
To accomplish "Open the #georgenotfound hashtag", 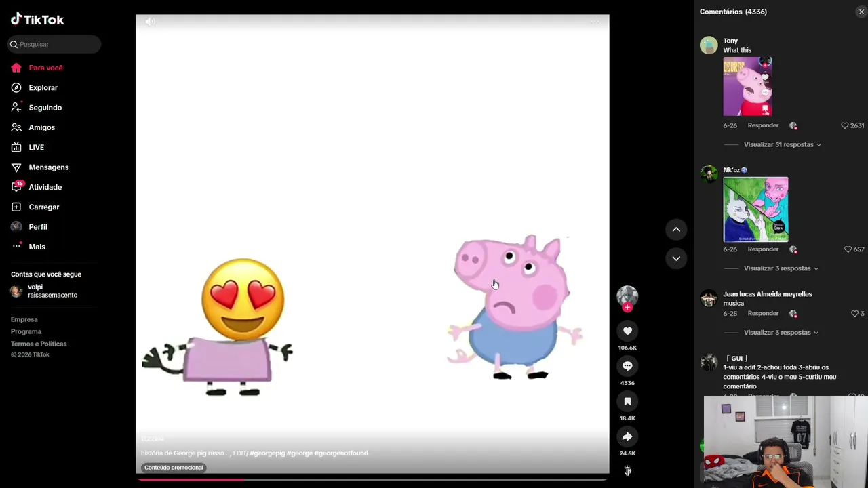I will [341, 453].
